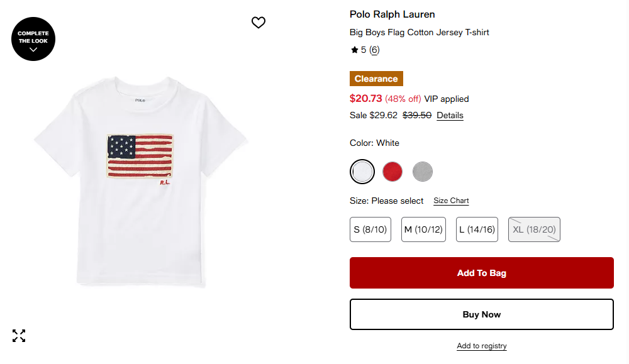The height and width of the screenshot is (364, 629).
Task: Choose the Red color swatch
Action: pyautogui.click(x=392, y=172)
